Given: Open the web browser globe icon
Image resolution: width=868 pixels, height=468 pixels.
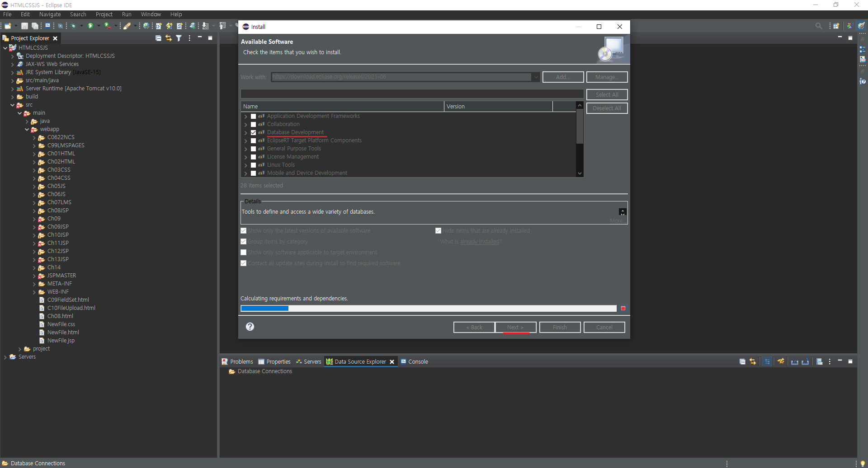Looking at the screenshot, I should pos(146,26).
